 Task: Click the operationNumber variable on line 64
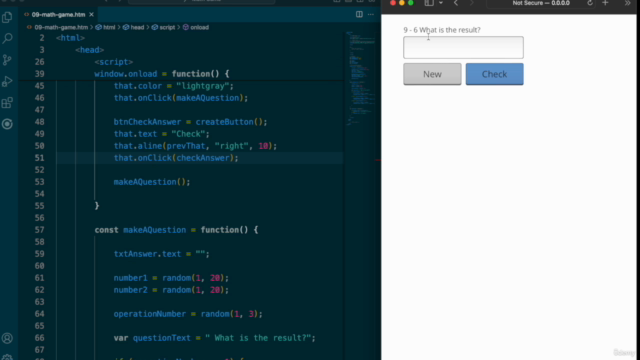tap(149, 314)
